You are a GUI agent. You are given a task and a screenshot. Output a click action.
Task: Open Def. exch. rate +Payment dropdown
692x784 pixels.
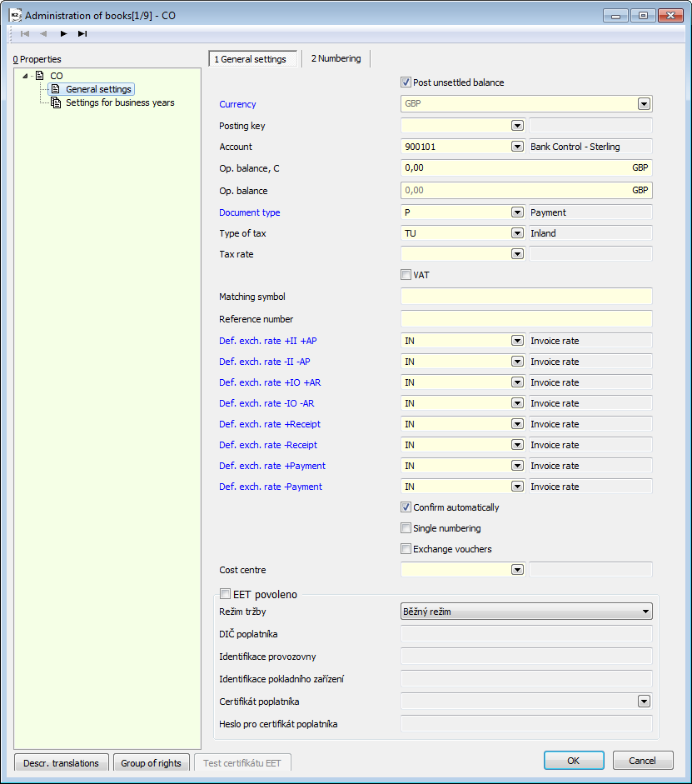coord(518,466)
